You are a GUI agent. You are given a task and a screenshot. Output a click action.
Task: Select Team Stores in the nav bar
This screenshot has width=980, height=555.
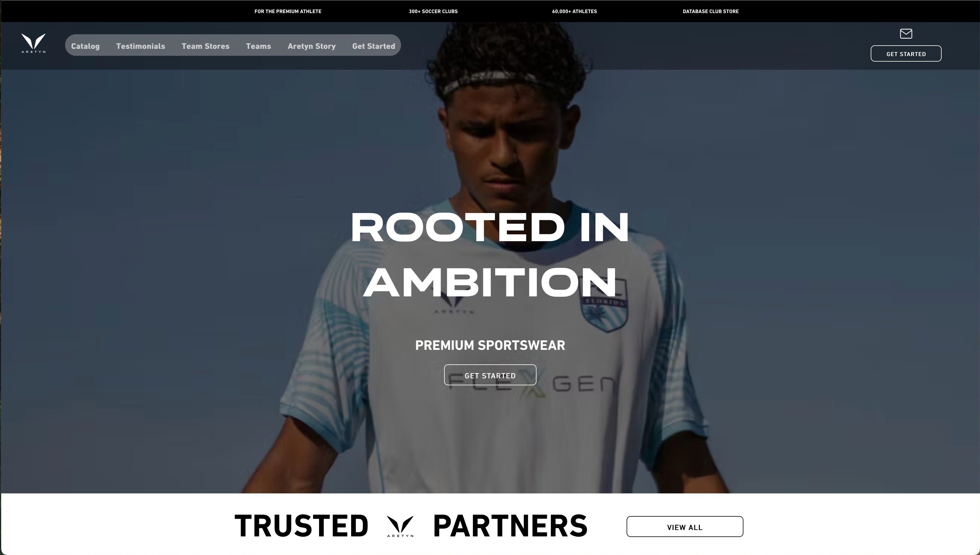205,46
